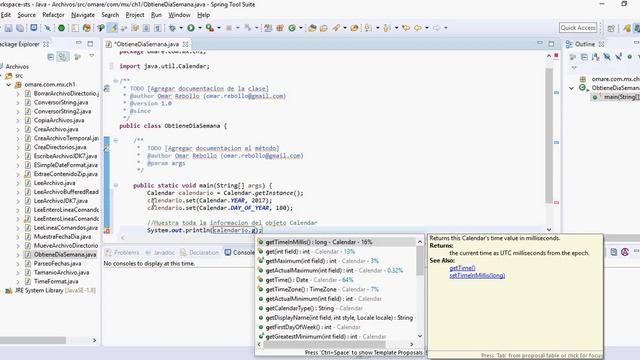
Task: Click the Quick Access search field
Action: tap(578, 28)
